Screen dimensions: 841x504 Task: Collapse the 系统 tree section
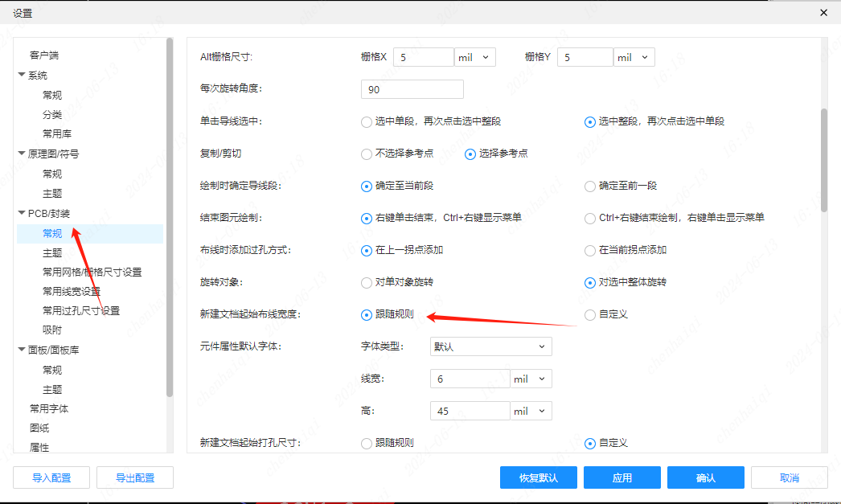22,76
